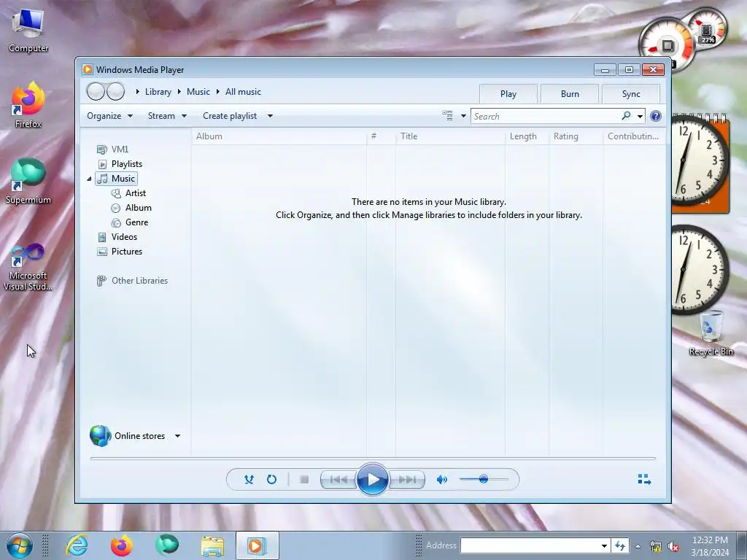747x560 pixels.
Task: Focus the library Search box
Action: (x=546, y=116)
